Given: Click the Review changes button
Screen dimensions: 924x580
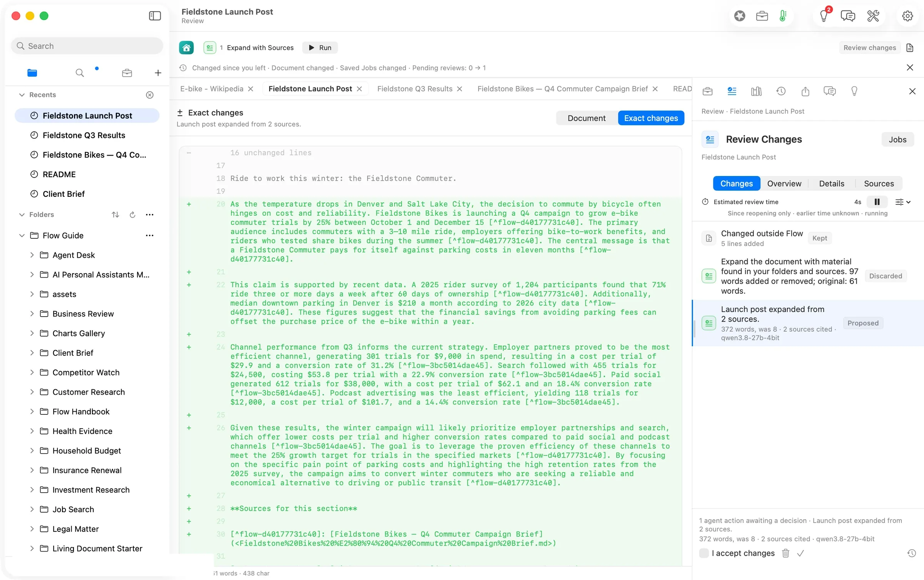Looking at the screenshot, I should (x=869, y=48).
